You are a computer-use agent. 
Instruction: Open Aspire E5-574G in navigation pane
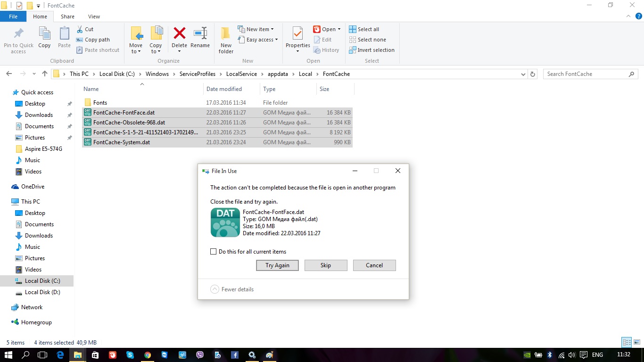click(x=43, y=149)
